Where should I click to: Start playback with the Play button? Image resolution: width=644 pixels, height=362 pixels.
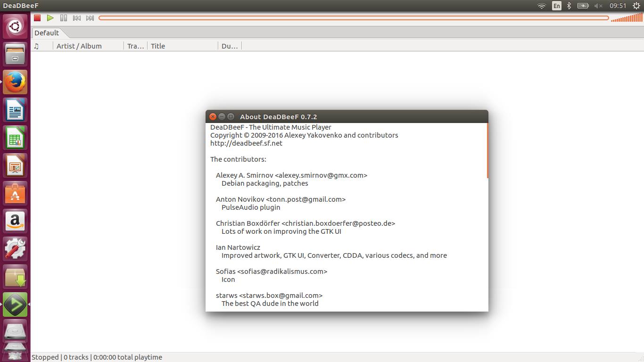50,18
